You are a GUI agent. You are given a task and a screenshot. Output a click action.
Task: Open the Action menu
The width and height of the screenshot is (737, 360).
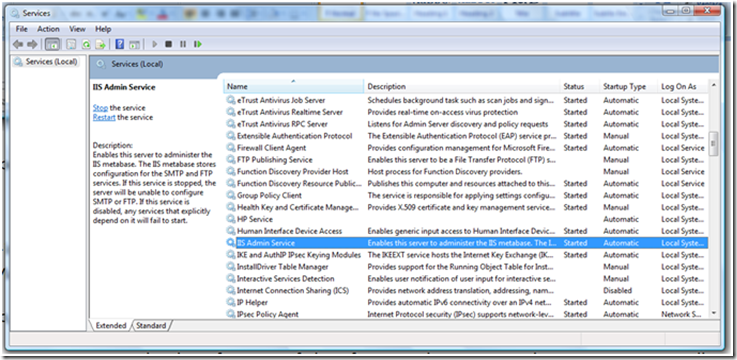tap(48, 29)
